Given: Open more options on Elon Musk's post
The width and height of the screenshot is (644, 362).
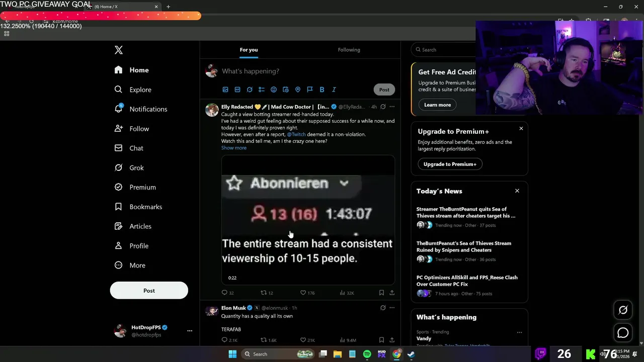Looking at the screenshot, I should point(392,308).
